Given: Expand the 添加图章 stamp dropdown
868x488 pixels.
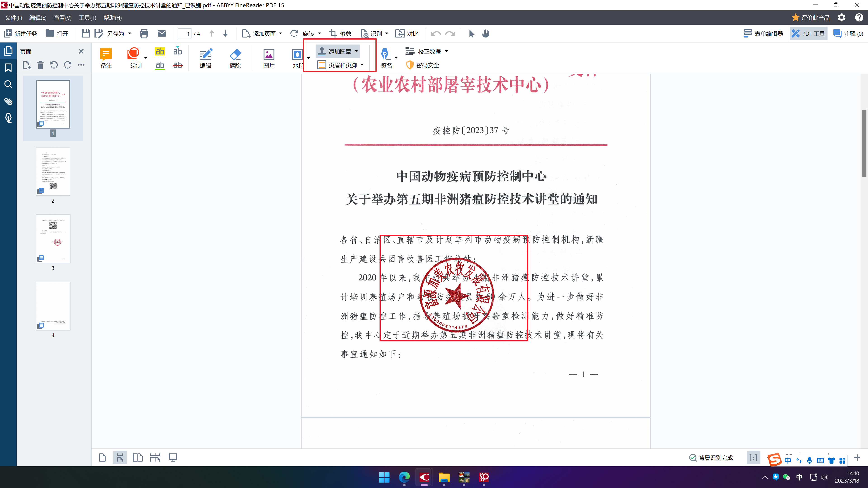Looking at the screenshot, I should point(356,52).
